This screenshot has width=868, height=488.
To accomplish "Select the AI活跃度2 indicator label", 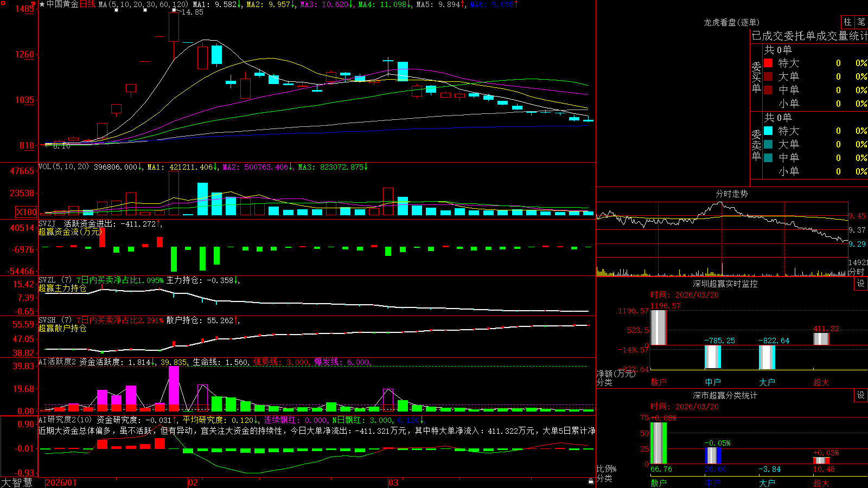I will [x=58, y=362].
